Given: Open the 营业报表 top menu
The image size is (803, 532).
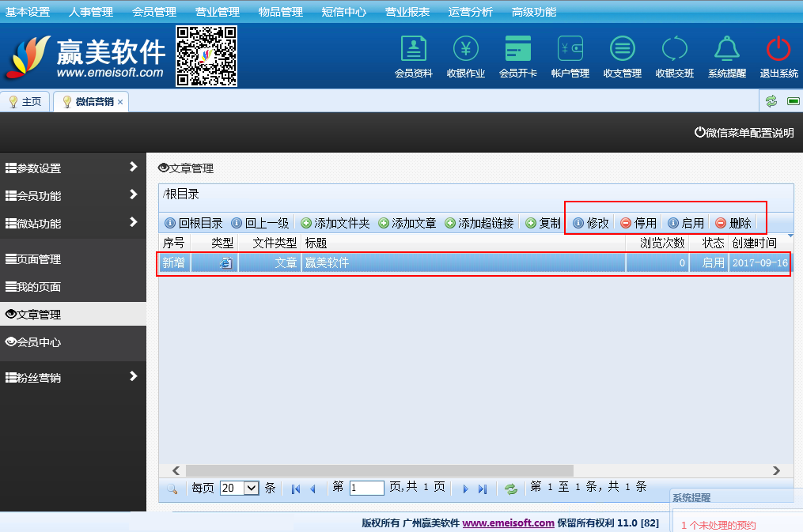Looking at the screenshot, I should (407, 12).
